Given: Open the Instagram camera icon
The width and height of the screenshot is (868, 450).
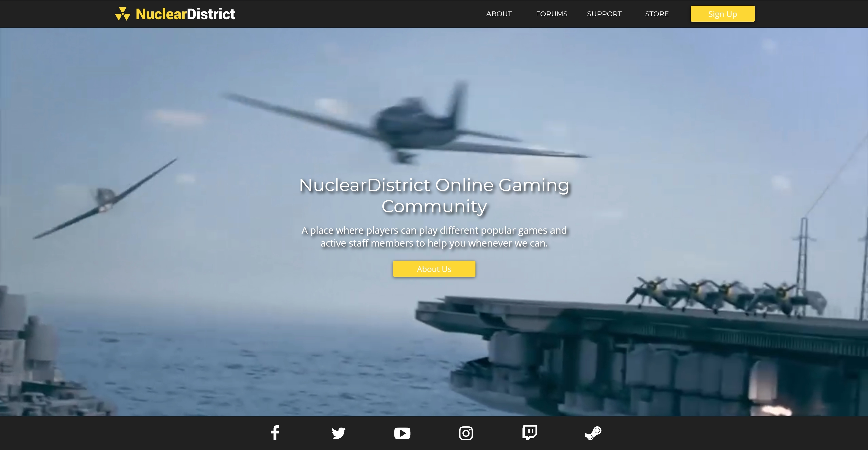Looking at the screenshot, I should tap(466, 433).
